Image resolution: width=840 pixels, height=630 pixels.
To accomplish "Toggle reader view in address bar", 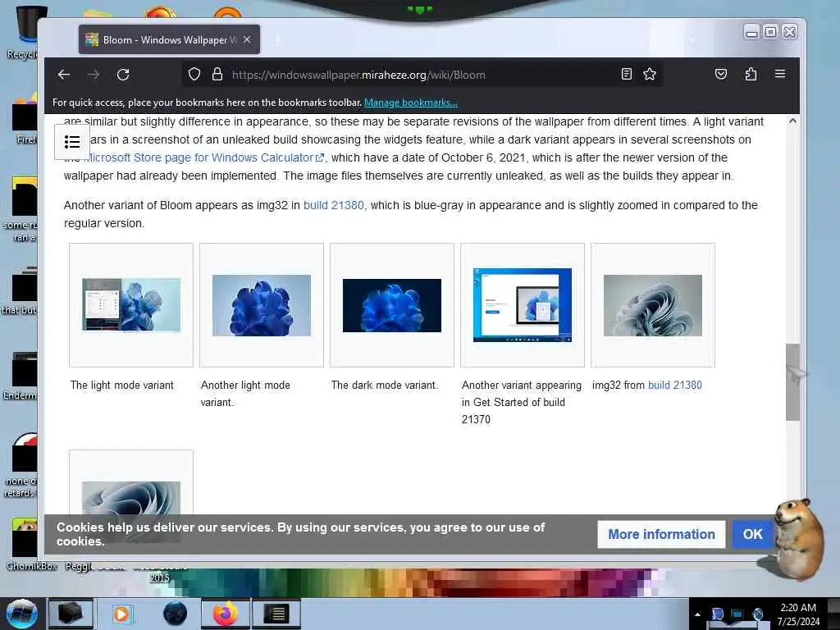I will 626,74.
